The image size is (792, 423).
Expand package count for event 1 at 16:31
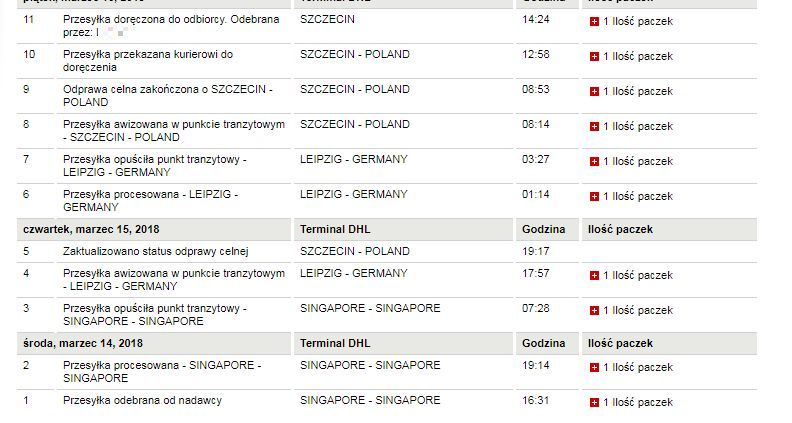point(594,403)
